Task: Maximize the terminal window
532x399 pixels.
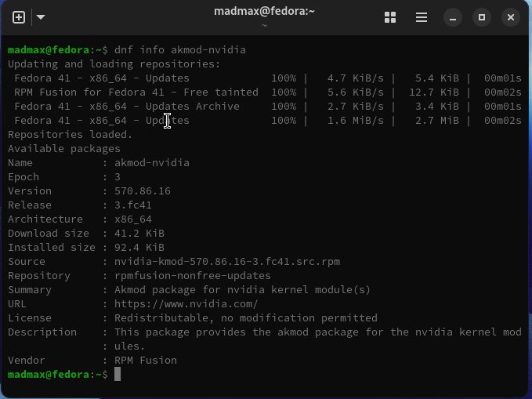Action: pyautogui.click(x=482, y=17)
